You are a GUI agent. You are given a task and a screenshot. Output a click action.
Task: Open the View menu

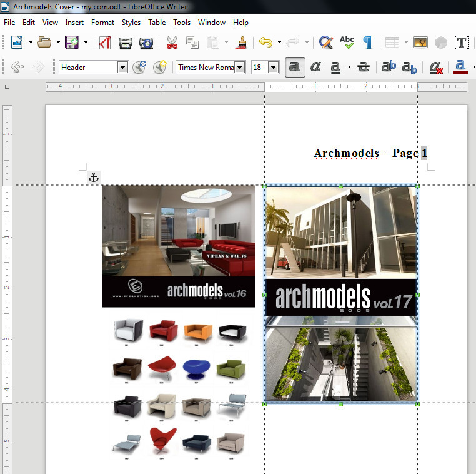50,23
